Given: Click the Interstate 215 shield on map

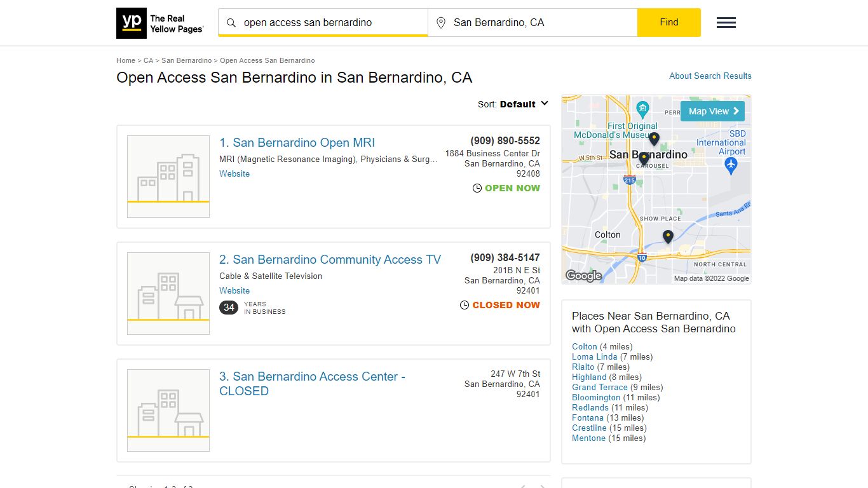Looking at the screenshot, I should tap(630, 180).
